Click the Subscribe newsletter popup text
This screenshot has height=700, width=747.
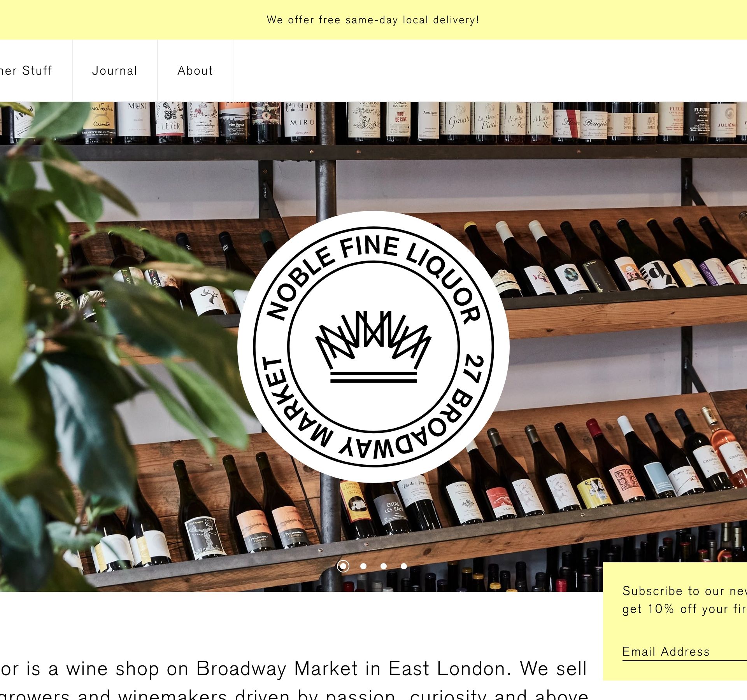click(684, 599)
